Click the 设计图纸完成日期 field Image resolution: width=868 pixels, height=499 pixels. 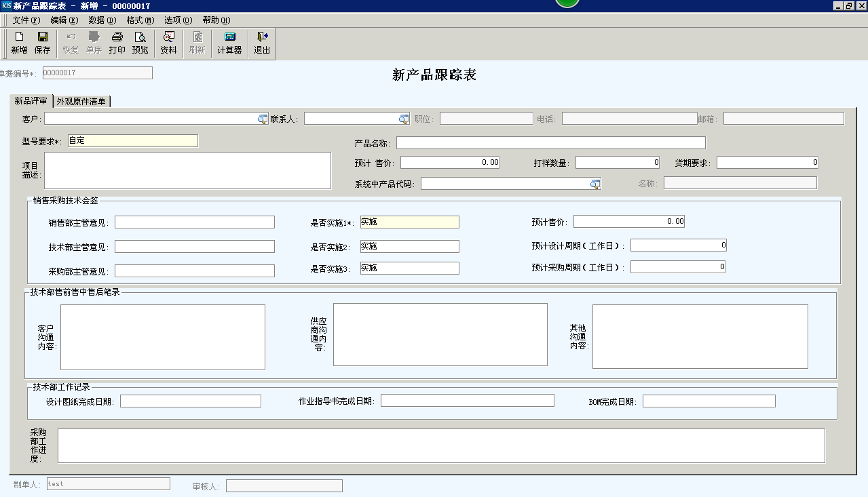click(190, 401)
